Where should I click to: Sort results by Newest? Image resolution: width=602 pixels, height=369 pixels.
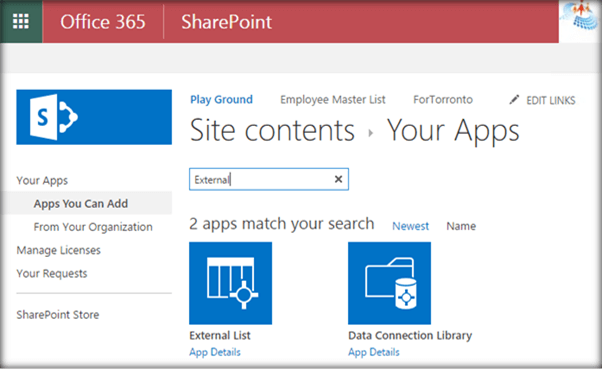point(410,226)
